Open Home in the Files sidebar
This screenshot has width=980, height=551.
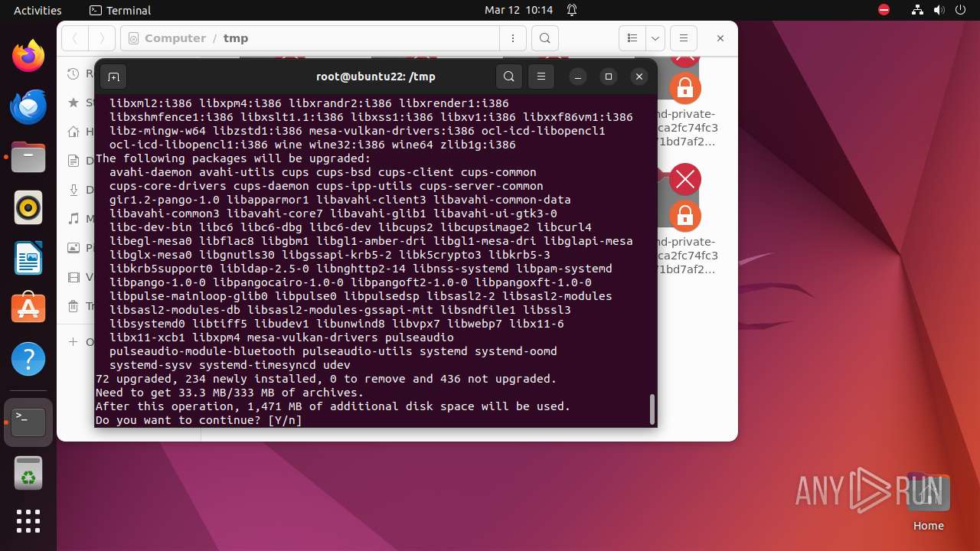[80, 131]
